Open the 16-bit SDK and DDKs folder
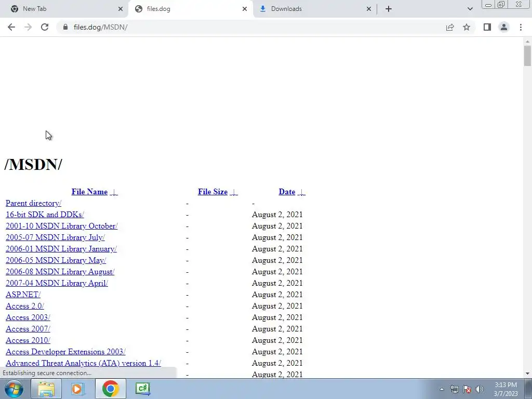Viewport: 532px width, 399px height. point(45,215)
